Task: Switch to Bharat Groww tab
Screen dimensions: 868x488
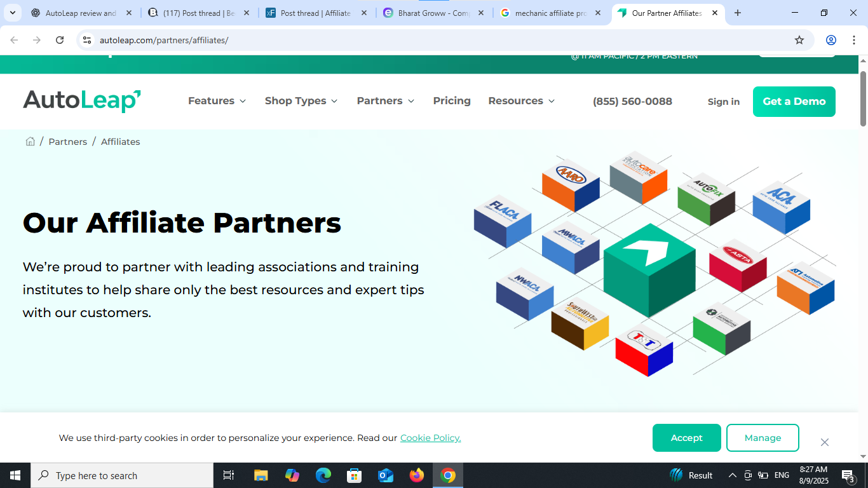Action: [434, 13]
